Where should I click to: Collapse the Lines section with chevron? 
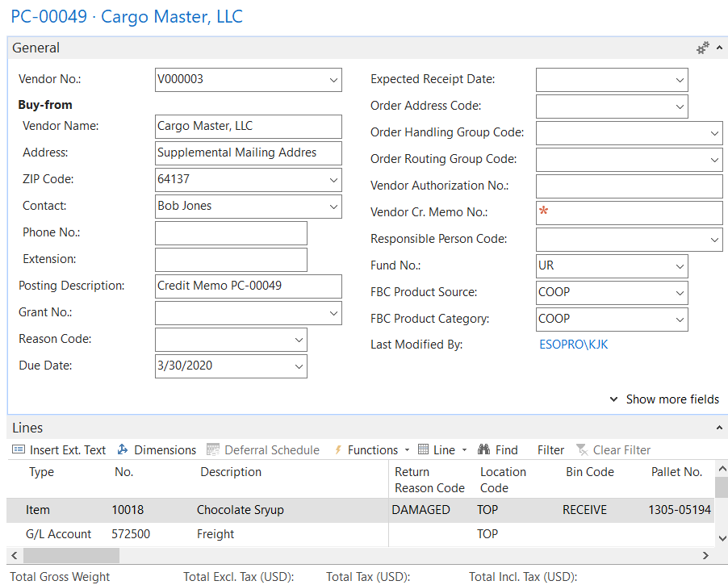point(720,428)
